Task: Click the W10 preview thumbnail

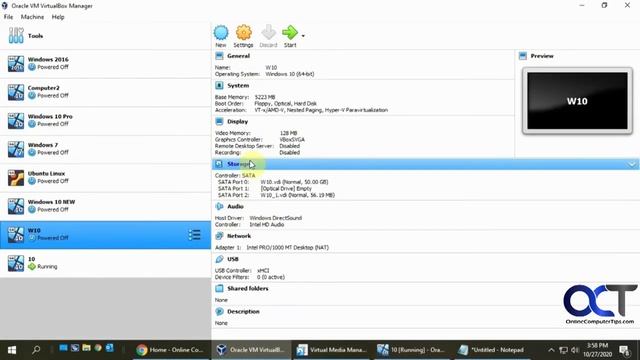Action: tap(577, 101)
